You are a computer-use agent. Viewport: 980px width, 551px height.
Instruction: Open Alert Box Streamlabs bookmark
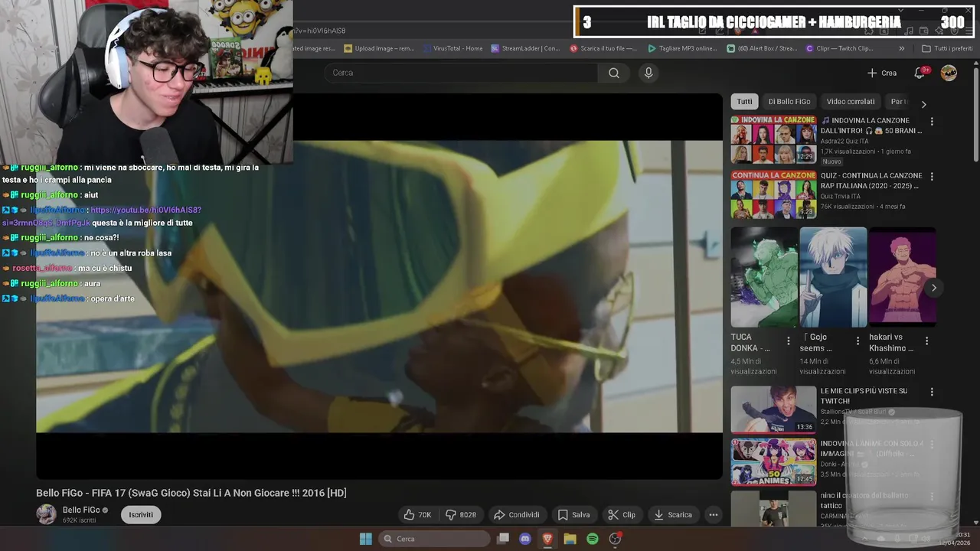pos(762,48)
